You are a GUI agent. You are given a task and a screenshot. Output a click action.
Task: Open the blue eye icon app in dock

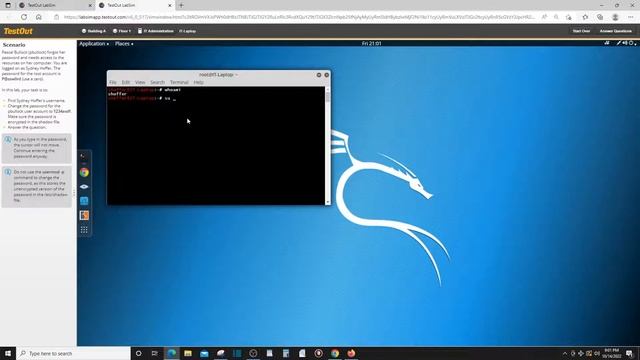tap(84, 187)
